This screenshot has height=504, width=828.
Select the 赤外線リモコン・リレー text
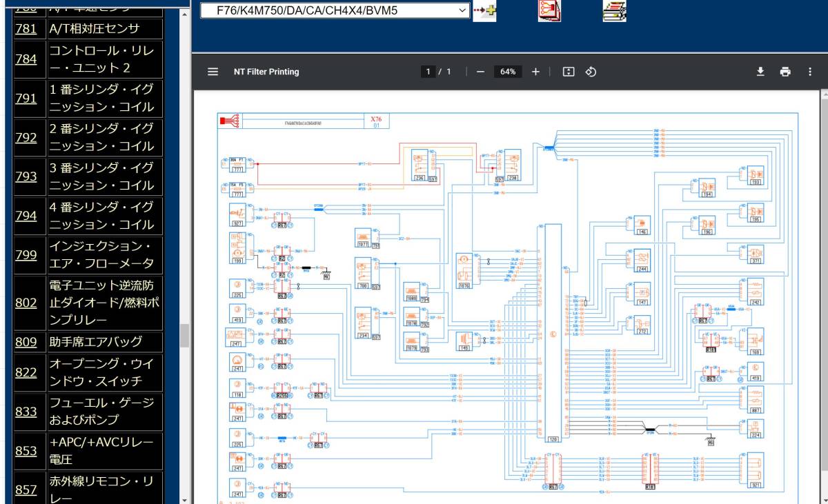click(x=101, y=490)
